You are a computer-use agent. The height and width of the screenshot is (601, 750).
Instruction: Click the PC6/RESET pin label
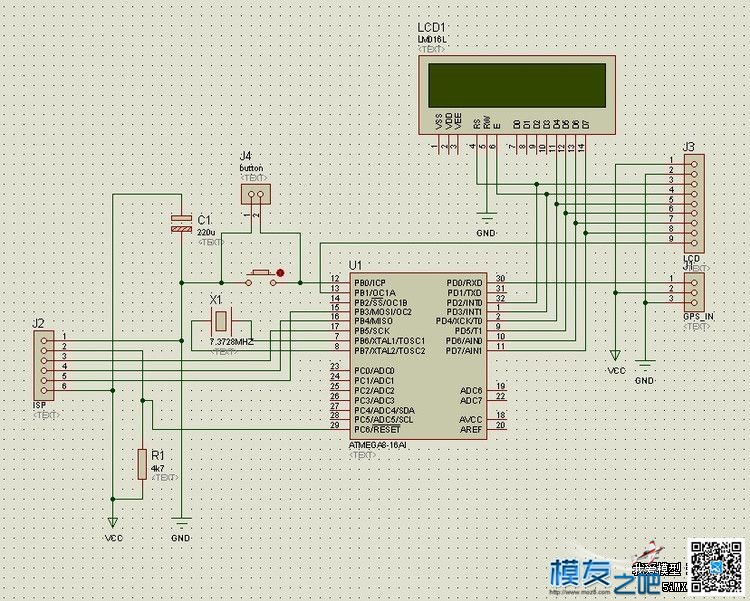coord(377,429)
